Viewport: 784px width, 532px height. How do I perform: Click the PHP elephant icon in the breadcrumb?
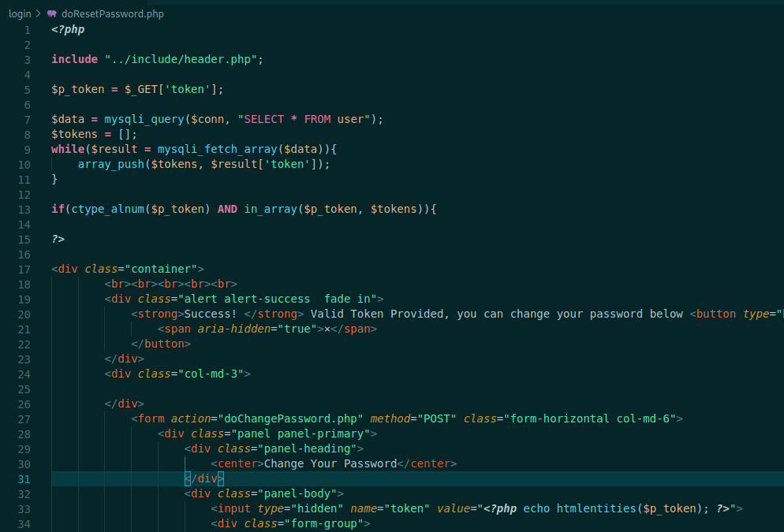51,13
